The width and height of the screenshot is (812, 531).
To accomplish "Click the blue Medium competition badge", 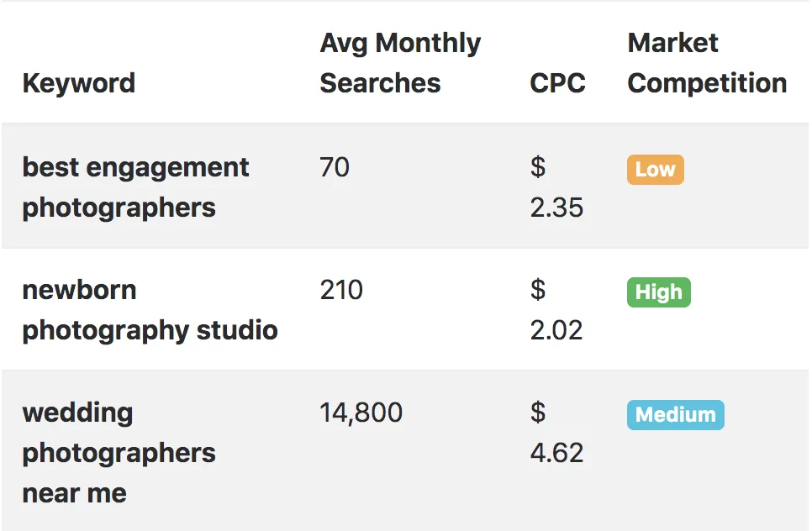I will coord(675,415).
